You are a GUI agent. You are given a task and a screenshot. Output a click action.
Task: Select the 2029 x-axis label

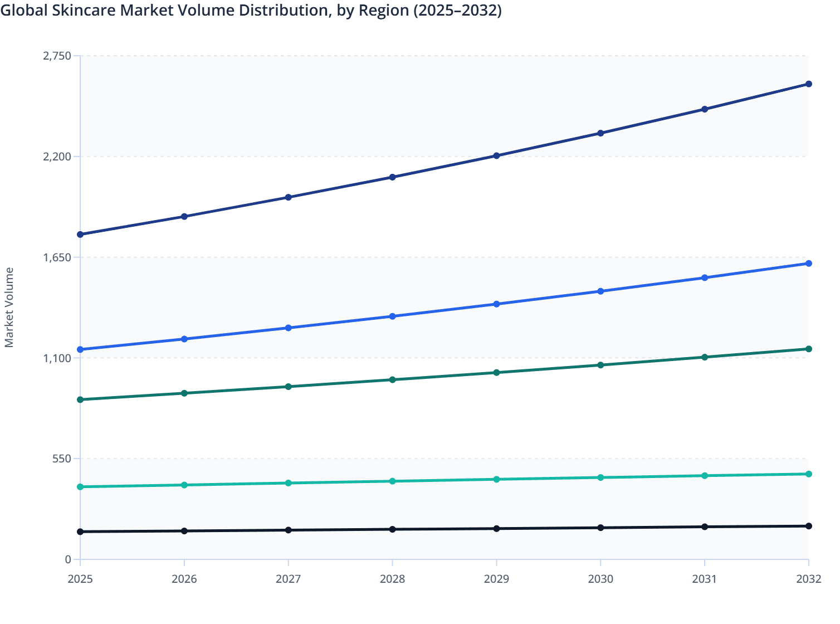pyautogui.click(x=496, y=579)
